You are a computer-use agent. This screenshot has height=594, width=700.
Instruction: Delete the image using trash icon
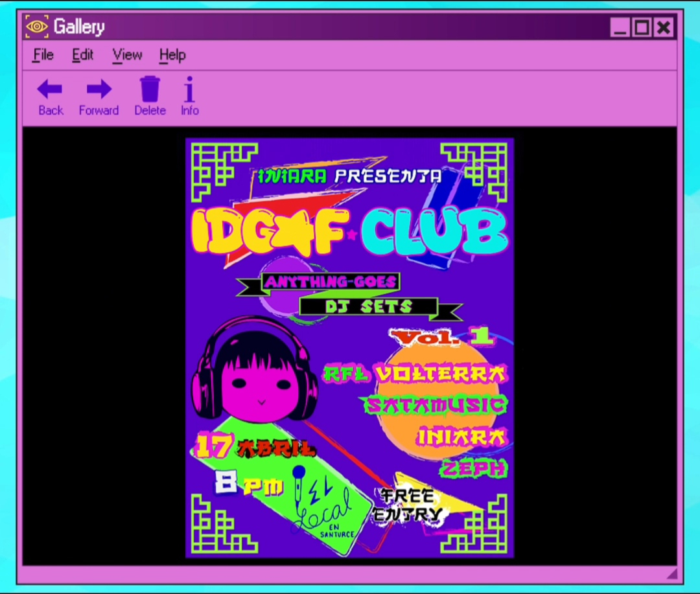pos(150,89)
